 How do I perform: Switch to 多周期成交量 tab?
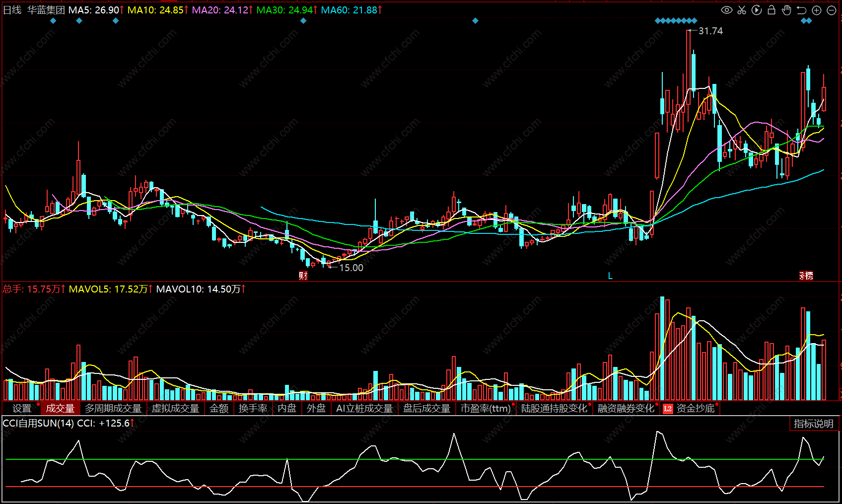(x=113, y=408)
